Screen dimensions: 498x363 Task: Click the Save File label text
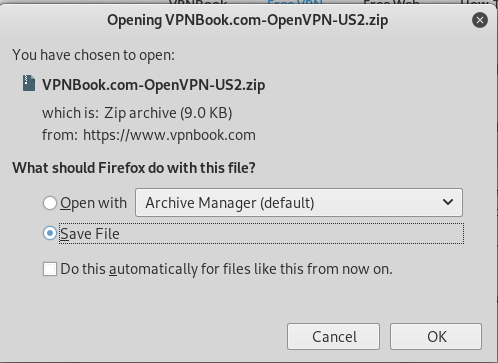pos(90,234)
